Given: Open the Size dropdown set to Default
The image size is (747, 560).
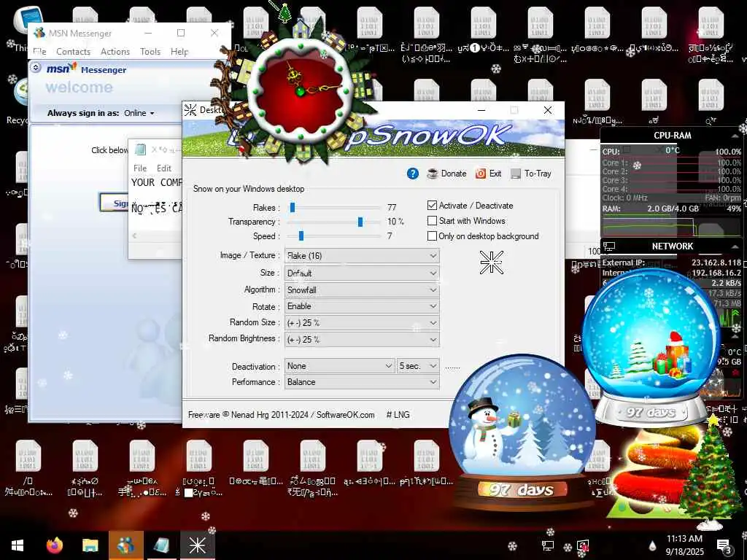Looking at the screenshot, I should [x=362, y=273].
